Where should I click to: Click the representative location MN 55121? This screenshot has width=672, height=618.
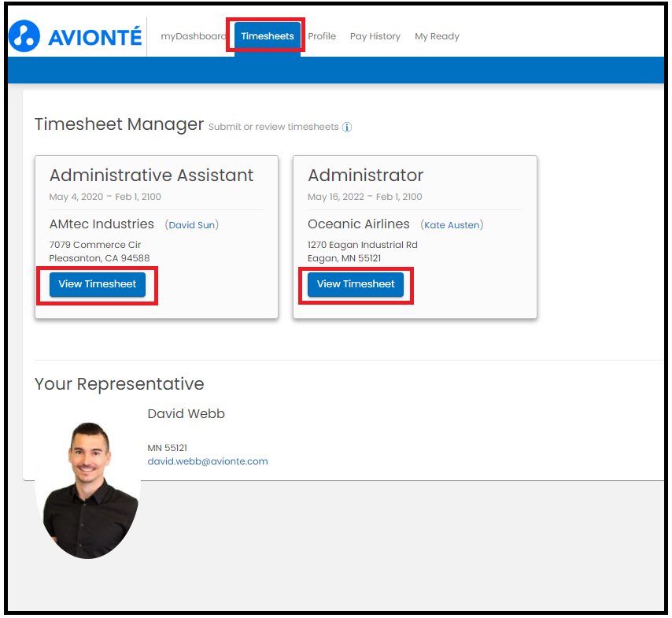click(167, 448)
